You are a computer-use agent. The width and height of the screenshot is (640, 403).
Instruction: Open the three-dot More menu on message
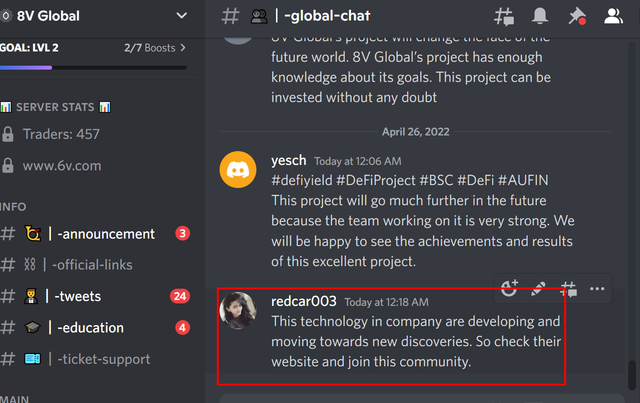[x=597, y=289]
